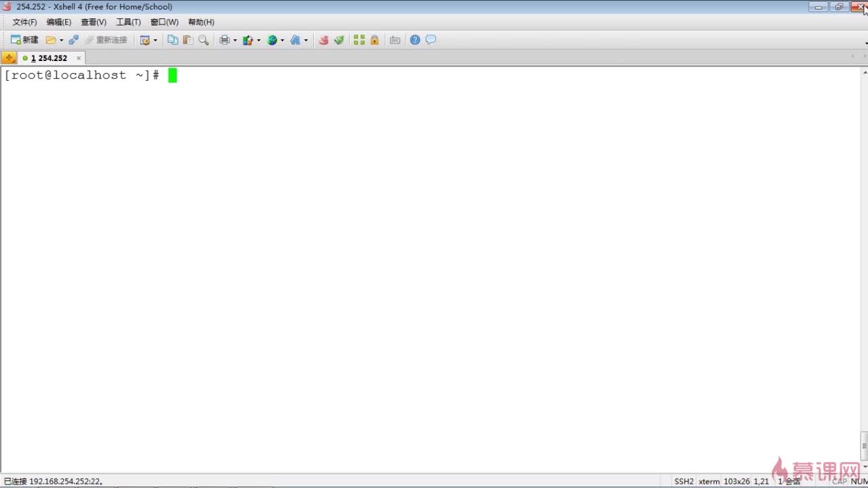Launch Xftp red swirl icon

(323, 40)
